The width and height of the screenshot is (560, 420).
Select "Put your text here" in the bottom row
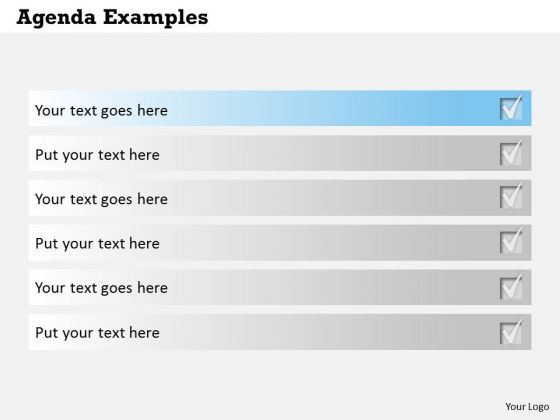point(97,333)
